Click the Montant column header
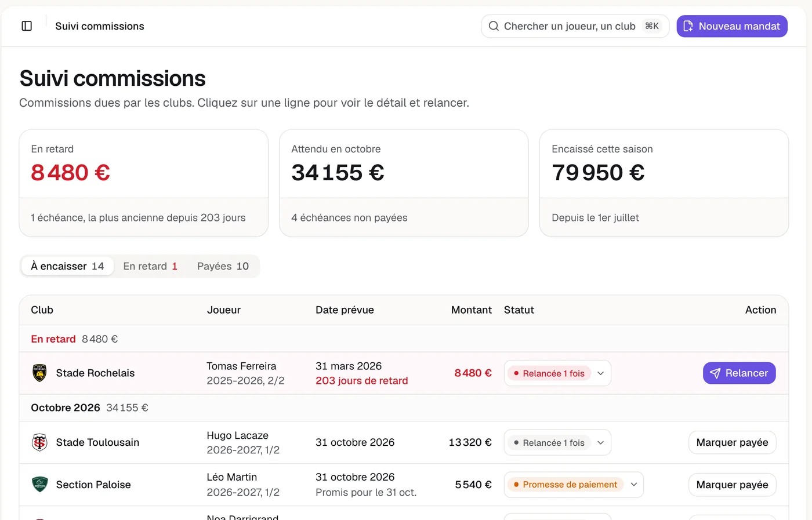This screenshot has height=520, width=812. click(471, 310)
